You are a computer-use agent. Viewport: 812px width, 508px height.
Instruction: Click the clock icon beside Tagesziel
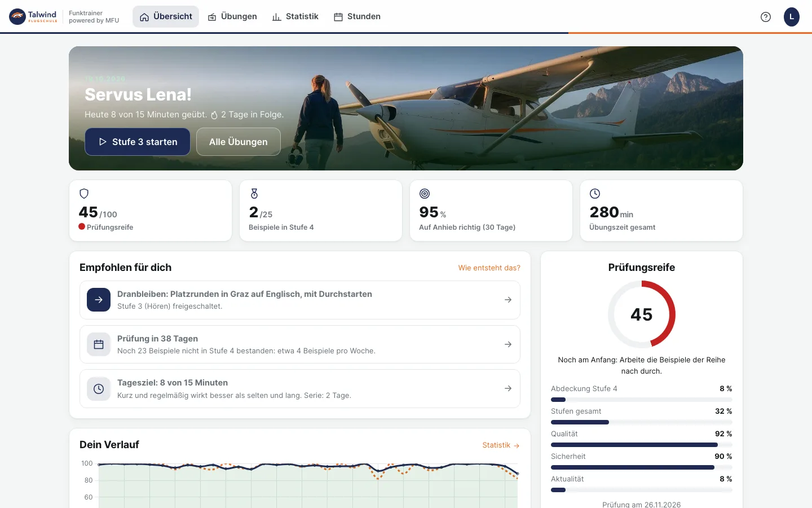(99, 388)
